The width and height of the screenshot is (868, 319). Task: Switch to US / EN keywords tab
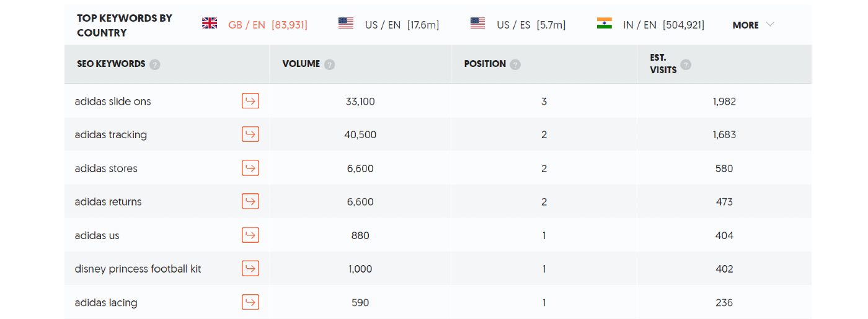coord(389,25)
